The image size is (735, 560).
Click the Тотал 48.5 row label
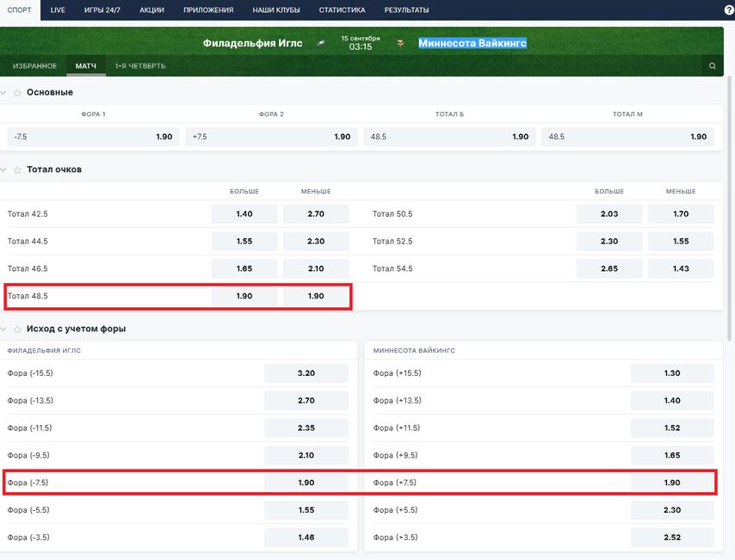28,296
